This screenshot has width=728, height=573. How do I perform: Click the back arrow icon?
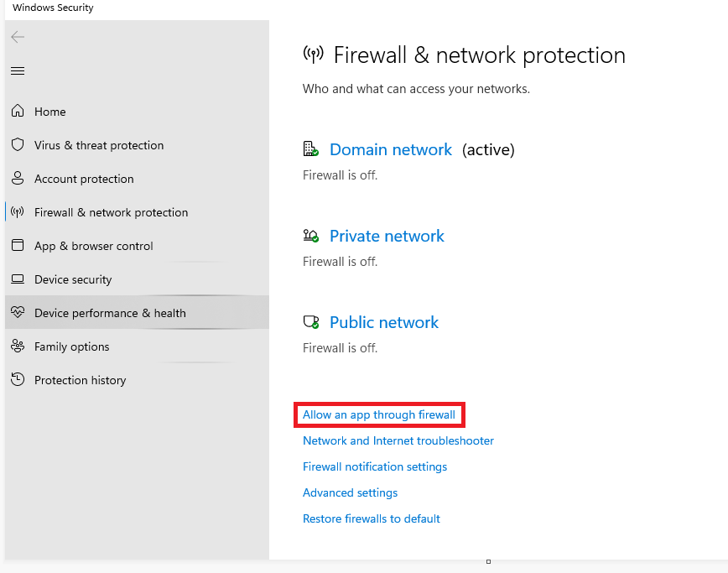(x=18, y=37)
